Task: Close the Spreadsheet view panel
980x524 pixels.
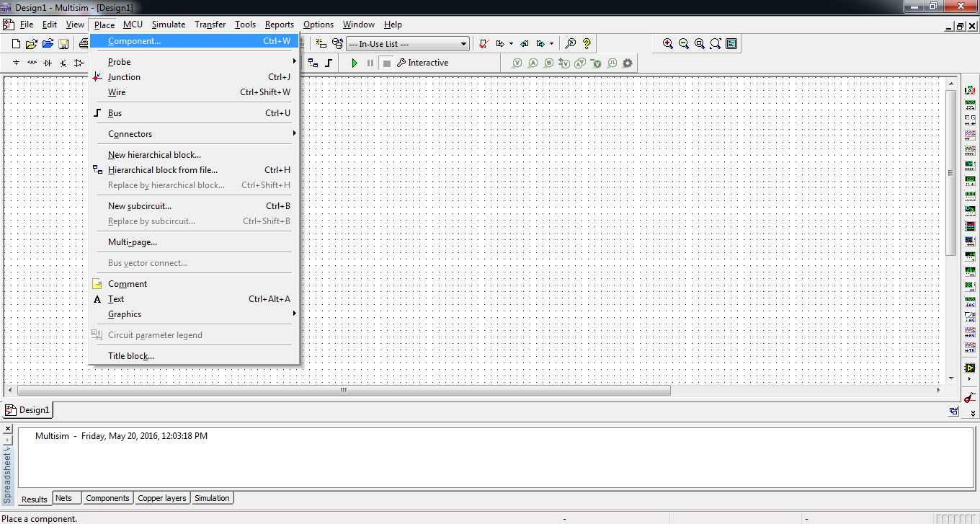Action: click(8, 429)
